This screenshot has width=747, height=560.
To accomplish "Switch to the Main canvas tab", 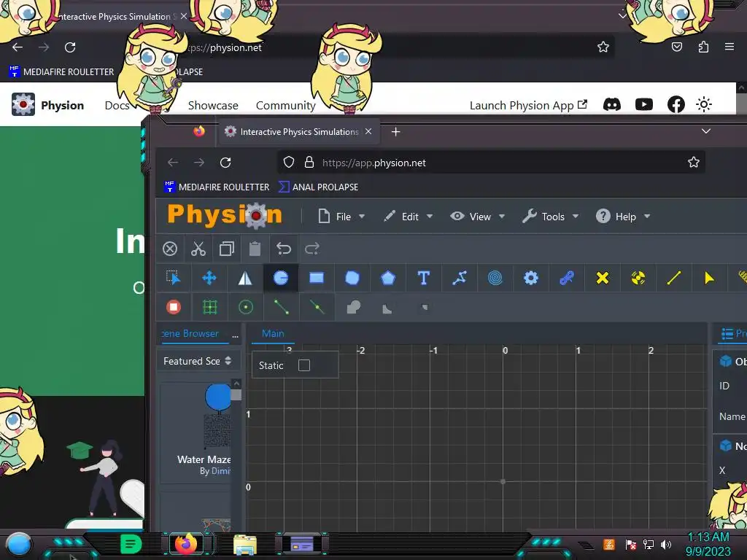I will point(273,334).
